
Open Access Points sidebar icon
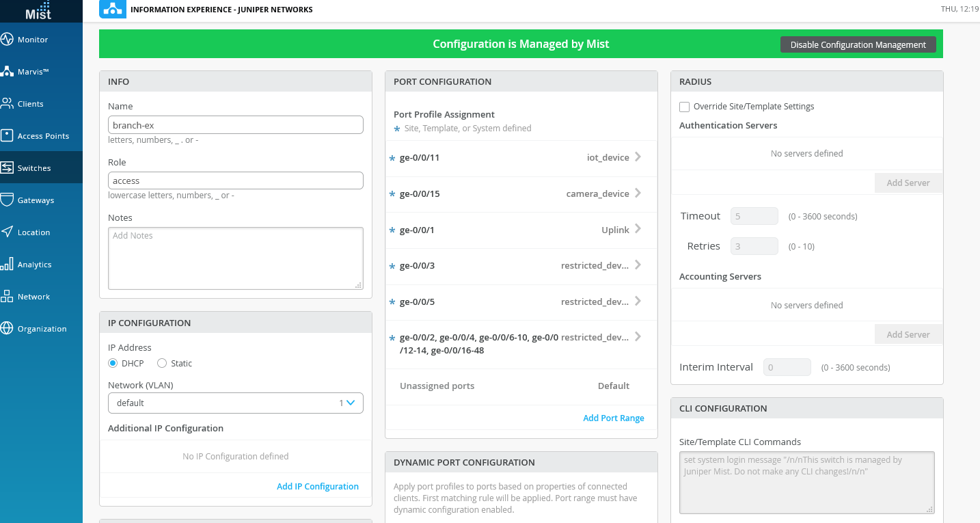coord(8,135)
